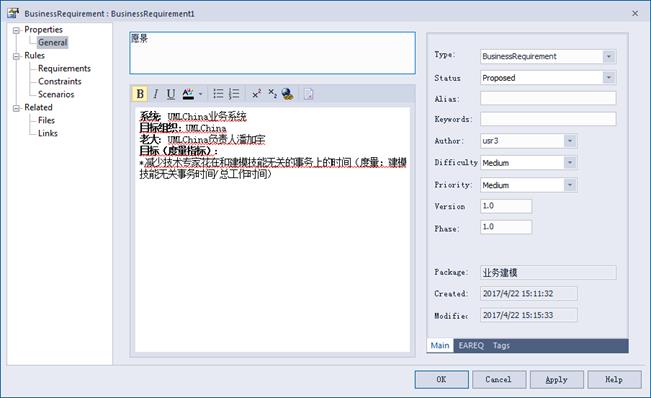This screenshot has width=651, height=398.
Task: Click the Apply button
Action: click(x=556, y=380)
